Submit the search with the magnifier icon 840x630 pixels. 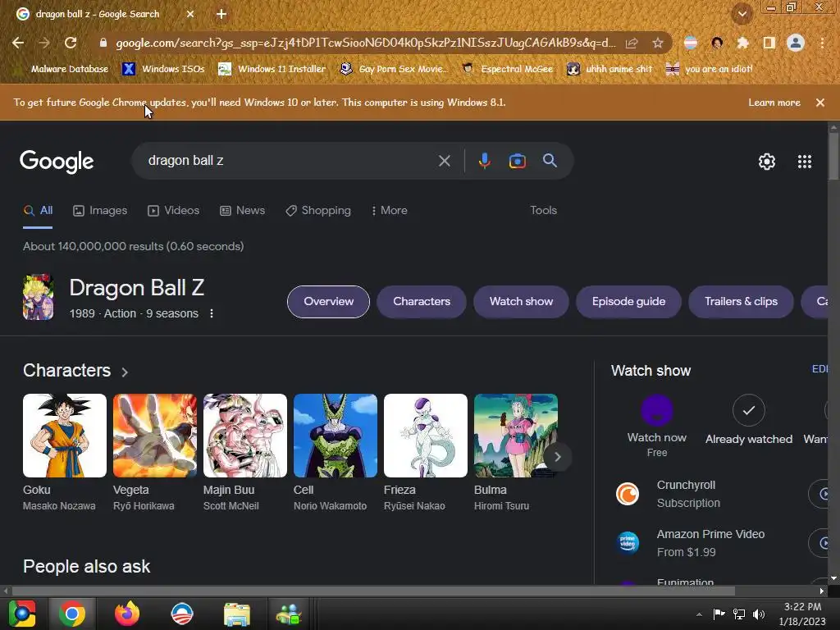coord(550,160)
